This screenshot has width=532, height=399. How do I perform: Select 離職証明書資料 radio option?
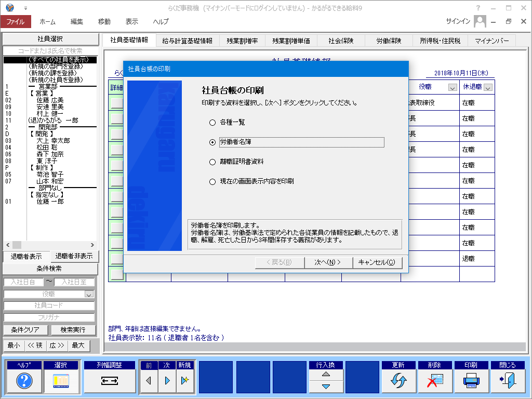click(x=212, y=162)
